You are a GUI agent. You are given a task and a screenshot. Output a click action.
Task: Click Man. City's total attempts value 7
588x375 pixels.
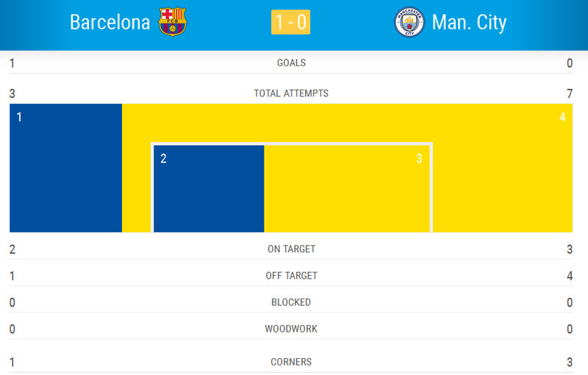[570, 93]
